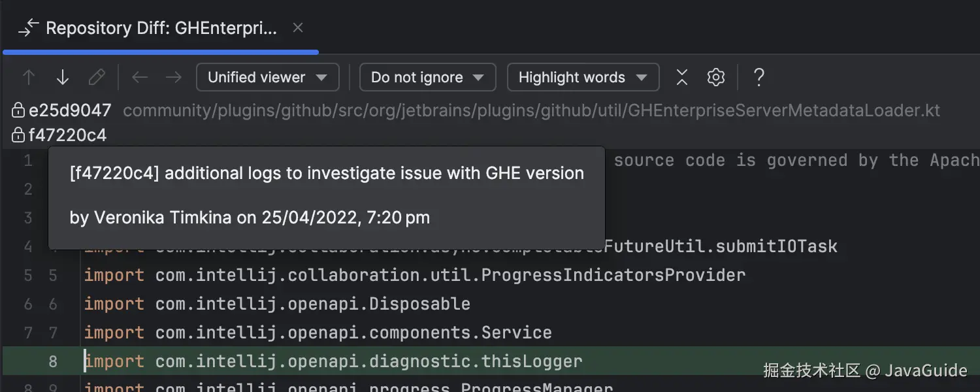Image resolution: width=980 pixels, height=392 pixels.
Task: Expand the Do not ignore dropdown
Action: pyautogui.click(x=427, y=78)
